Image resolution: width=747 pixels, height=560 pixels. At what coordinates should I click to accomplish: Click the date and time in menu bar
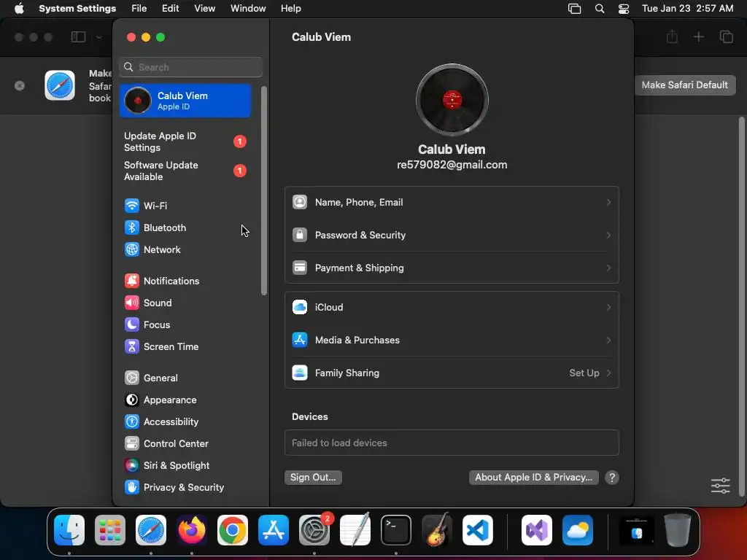click(687, 9)
